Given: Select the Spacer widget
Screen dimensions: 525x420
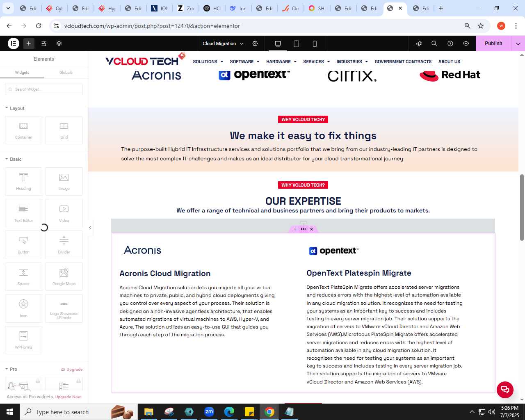Looking at the screenshot, I should (x=23, y=276).
